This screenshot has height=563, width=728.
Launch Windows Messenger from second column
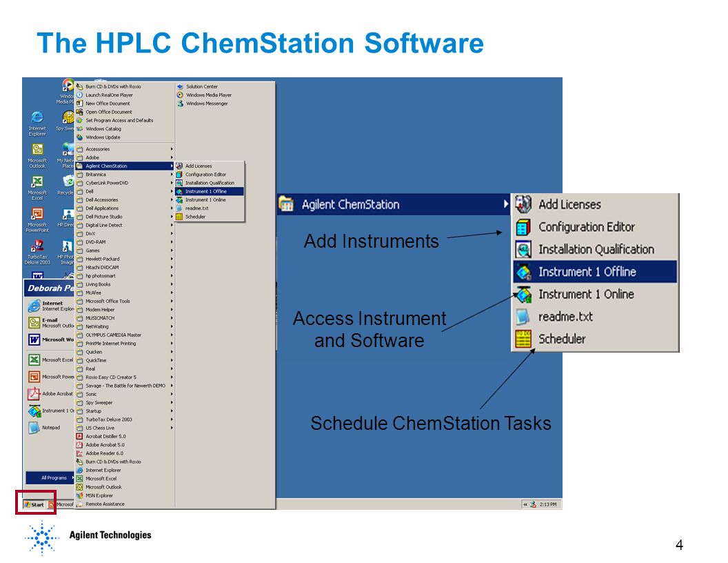(x=224, y=103)
